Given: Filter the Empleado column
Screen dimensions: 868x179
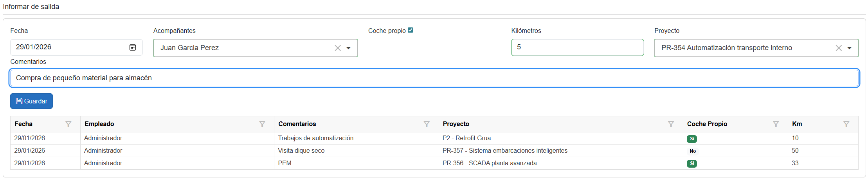Looking at the screenshot, I should [x=262, y=124].
